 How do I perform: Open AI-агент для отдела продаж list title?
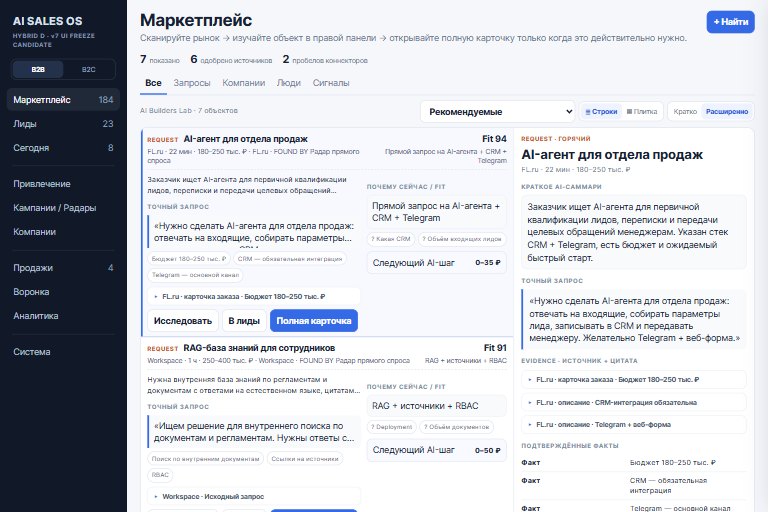pyautogui.click(x=245, y=139)
